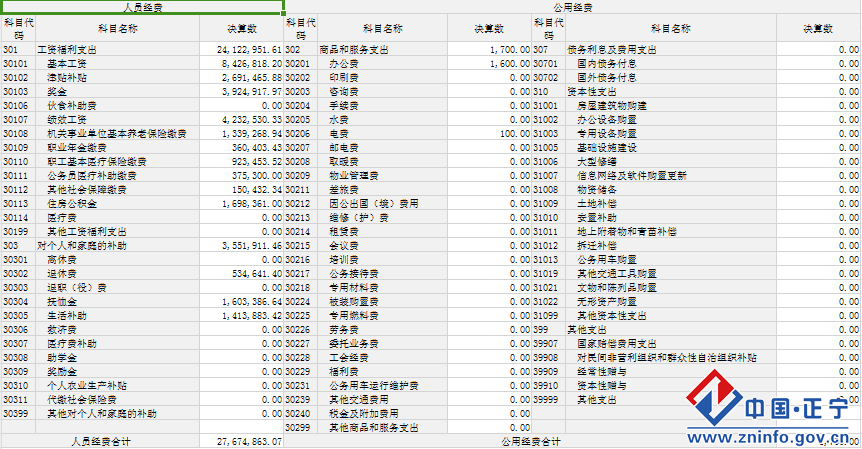Viewport: 862px width, 449px height.
Task: Click the 商品和服务支出 cell
Action: [383, 49]
